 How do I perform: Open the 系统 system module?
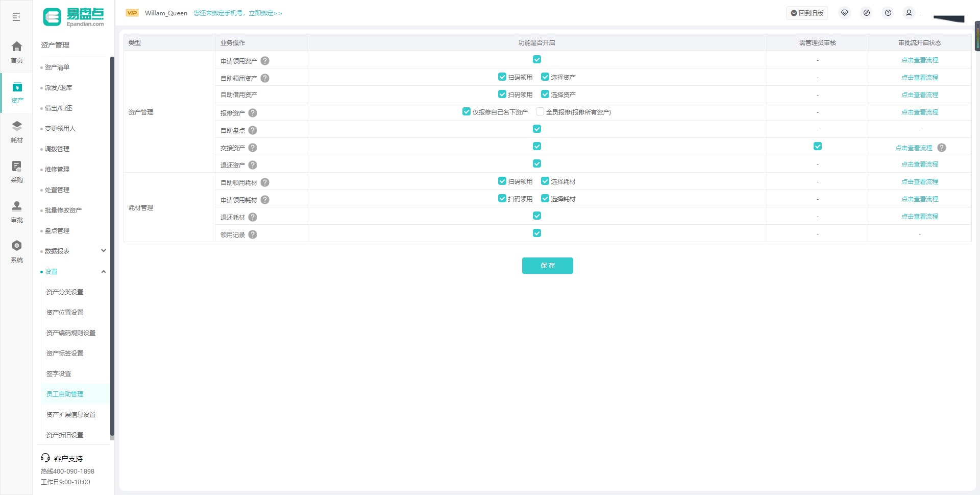(17, 251)
